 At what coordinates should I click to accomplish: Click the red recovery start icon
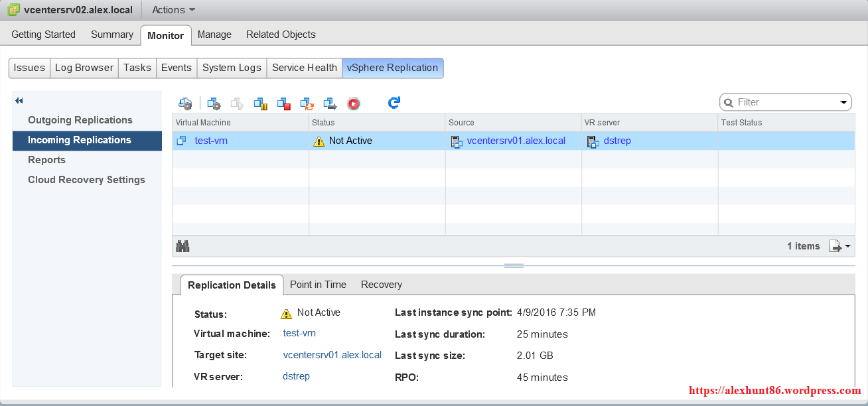(x=354, y=103)
